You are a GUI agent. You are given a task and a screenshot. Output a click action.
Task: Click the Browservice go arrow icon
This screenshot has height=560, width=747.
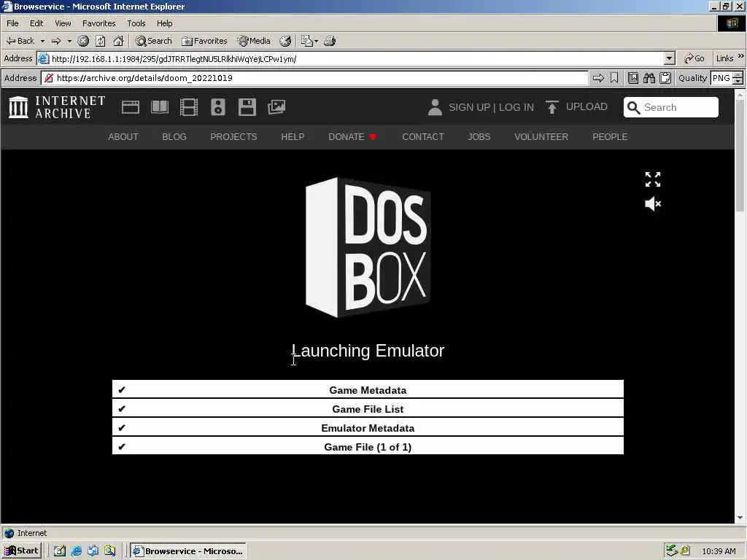coord(598,78)
